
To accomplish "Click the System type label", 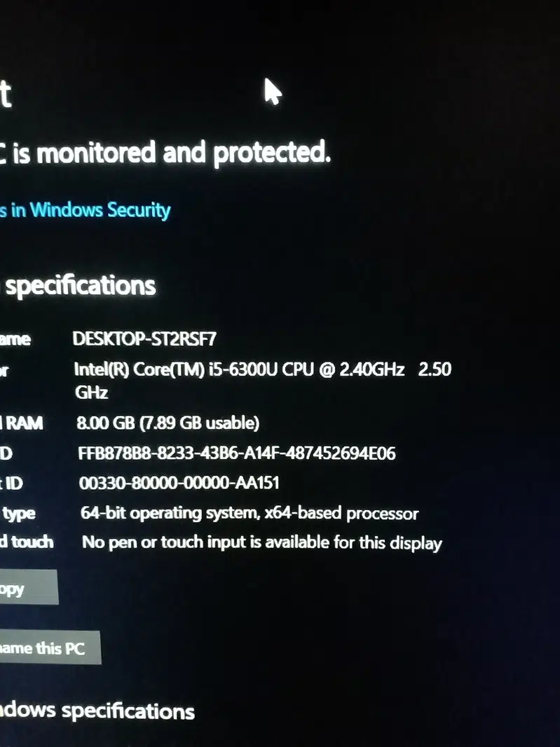I will [x=18, y=514].
